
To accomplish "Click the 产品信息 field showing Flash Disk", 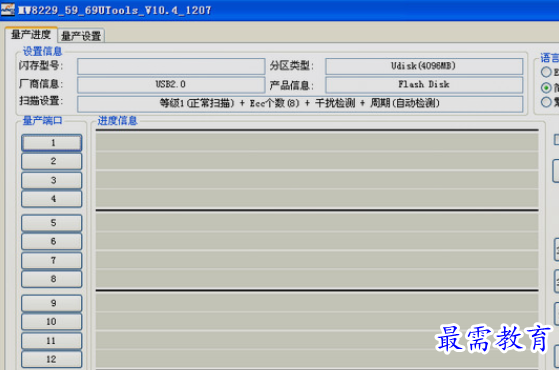I will 424,84.
